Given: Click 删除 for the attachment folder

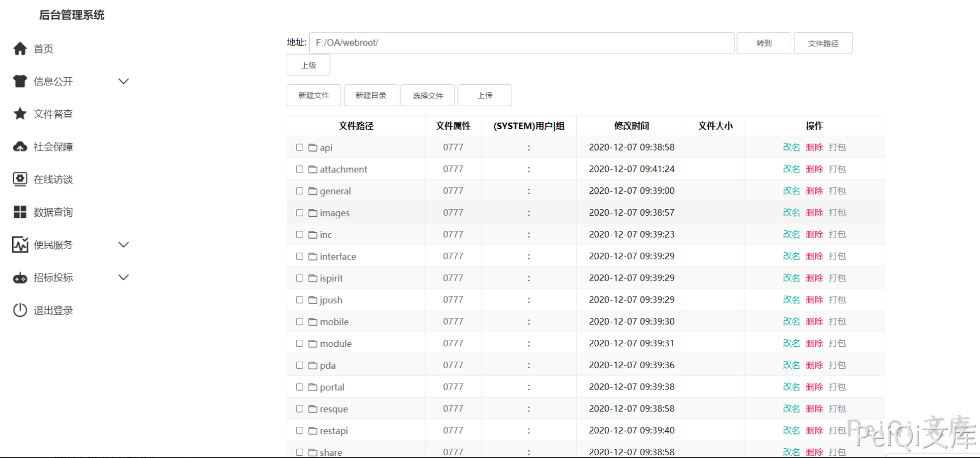Looking at the screenshot, I should pos(814,169).
